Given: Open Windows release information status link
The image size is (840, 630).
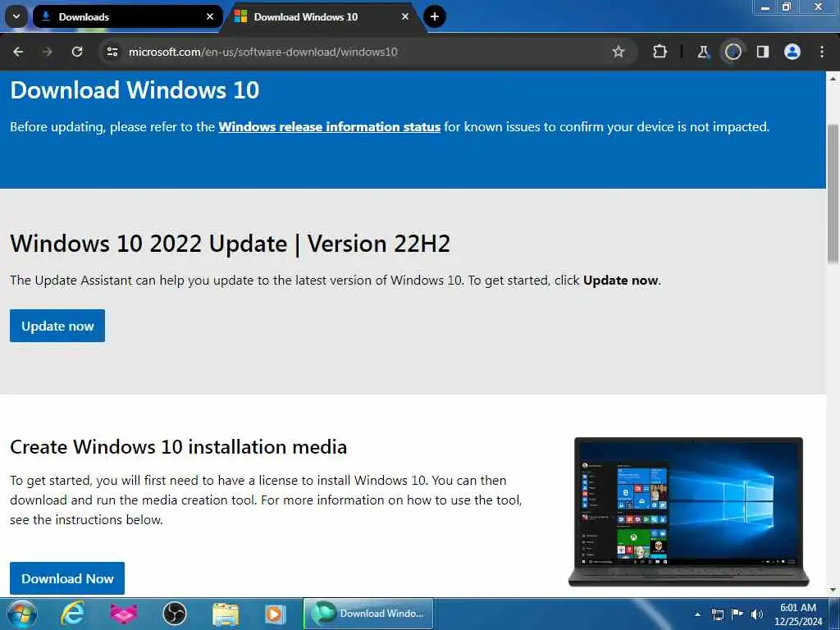Looking at the screenshot, I should tap(329, 127).
